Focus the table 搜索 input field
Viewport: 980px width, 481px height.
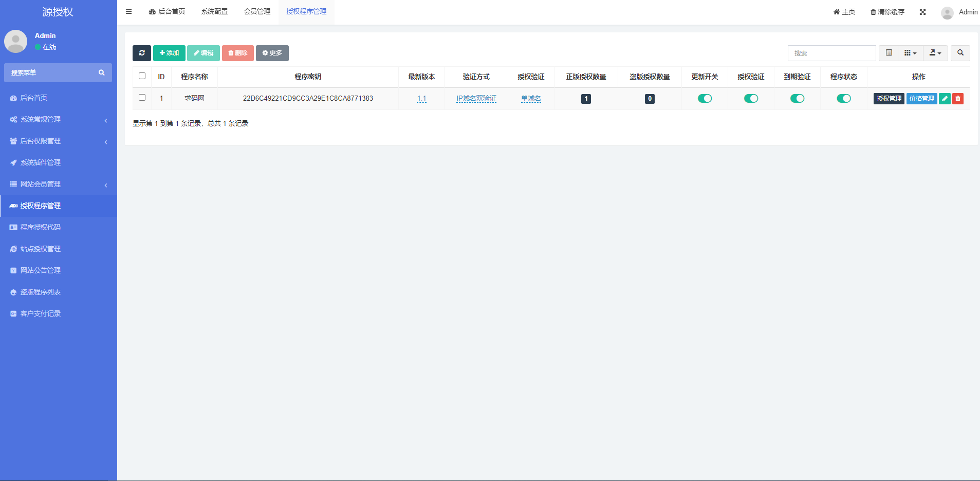(831, 53)
